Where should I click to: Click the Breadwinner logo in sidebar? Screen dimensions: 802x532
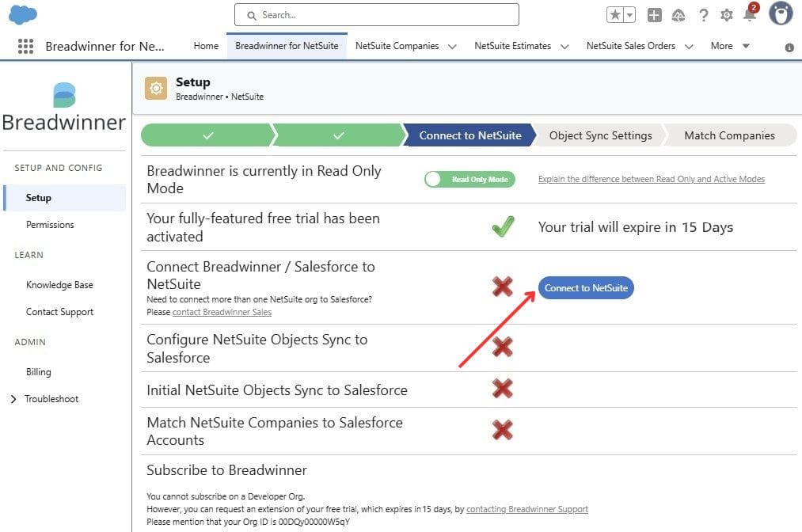[64, 108]
